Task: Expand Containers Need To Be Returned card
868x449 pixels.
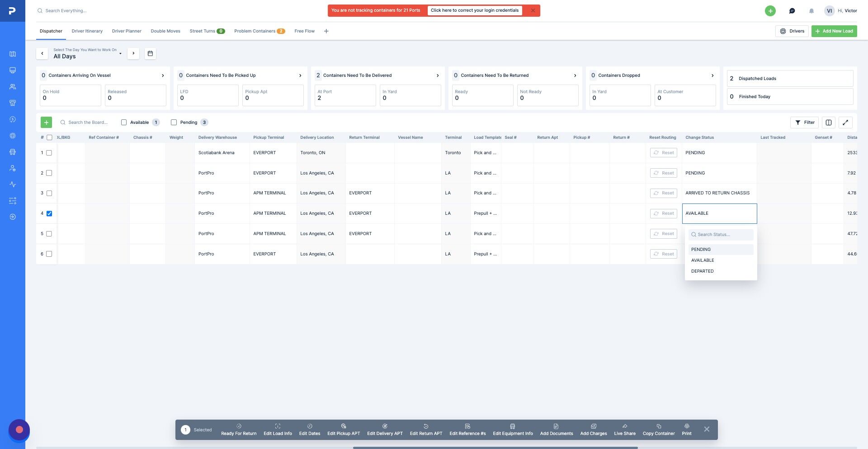Action: click(575, 76)
